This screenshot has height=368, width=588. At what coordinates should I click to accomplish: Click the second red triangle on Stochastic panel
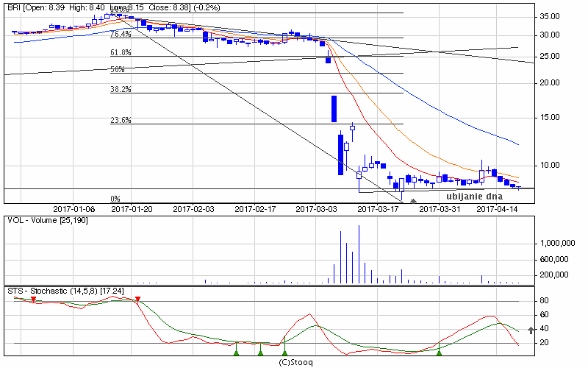[x=137, y=299]
